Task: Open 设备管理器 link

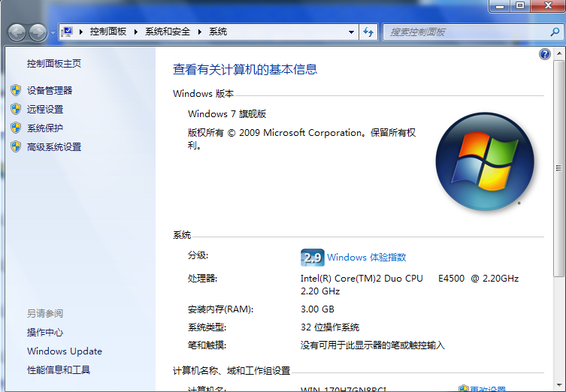Action: coord(50,91)
